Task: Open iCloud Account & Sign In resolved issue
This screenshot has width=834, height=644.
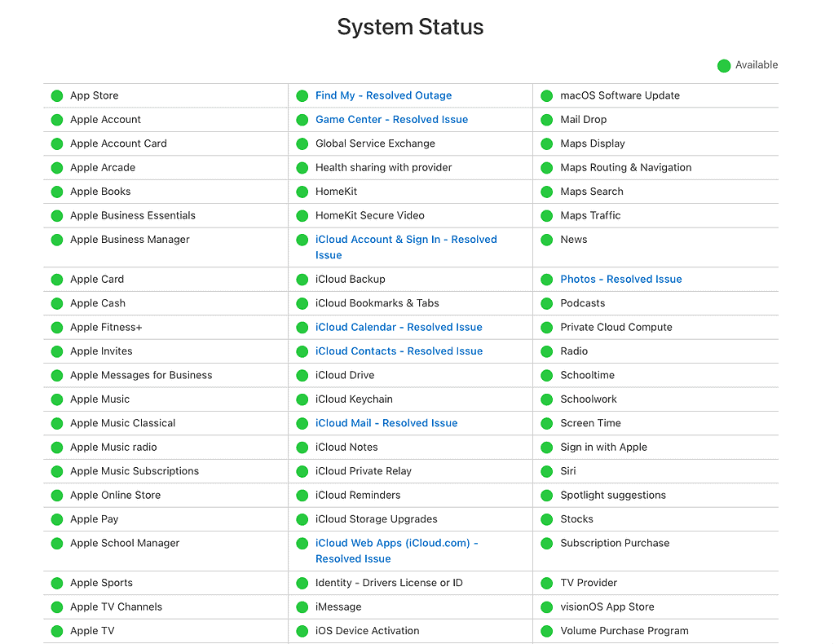Action: tap(406, 247)
